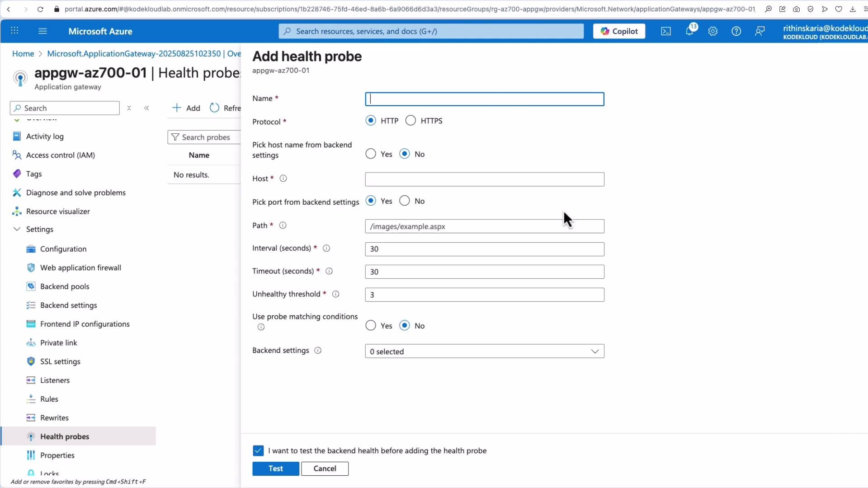The width and height of the screenshot is (868, 488).
Task: Click the Test button
Action: [276, 469]
